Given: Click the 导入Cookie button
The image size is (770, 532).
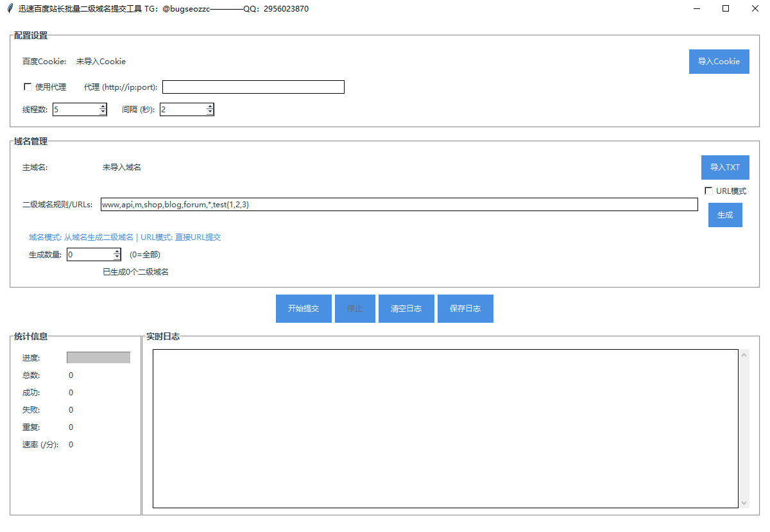Looking at the screenshot, I should point(719,62).
